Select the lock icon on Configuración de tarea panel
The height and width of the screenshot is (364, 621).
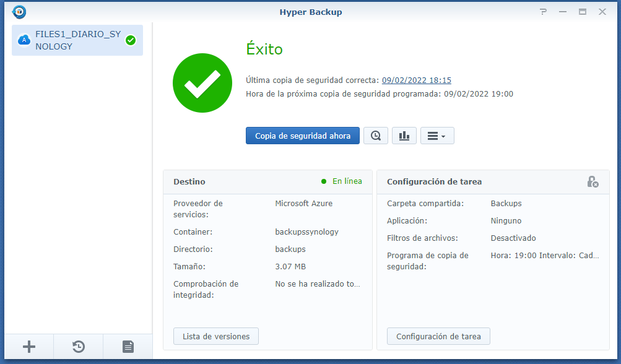coord(593,181)
